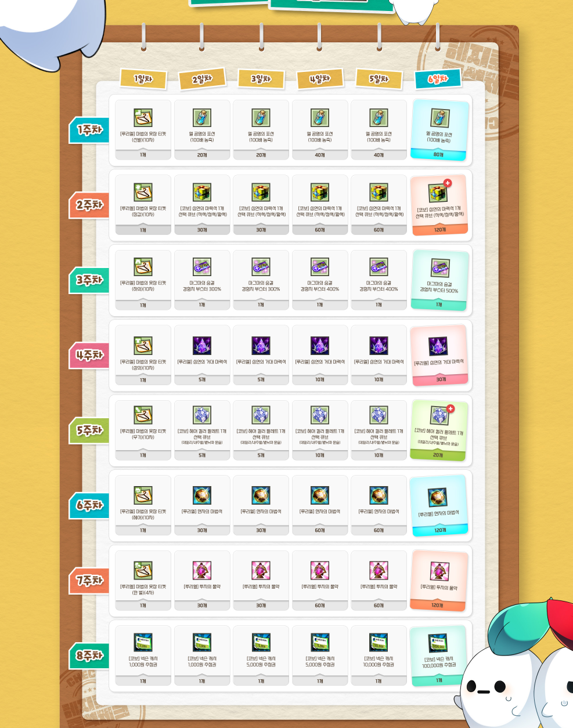Click the 7주차 2일차 fighting potion icon
This screenshot has width=573, height=728.
coord(202,571)
